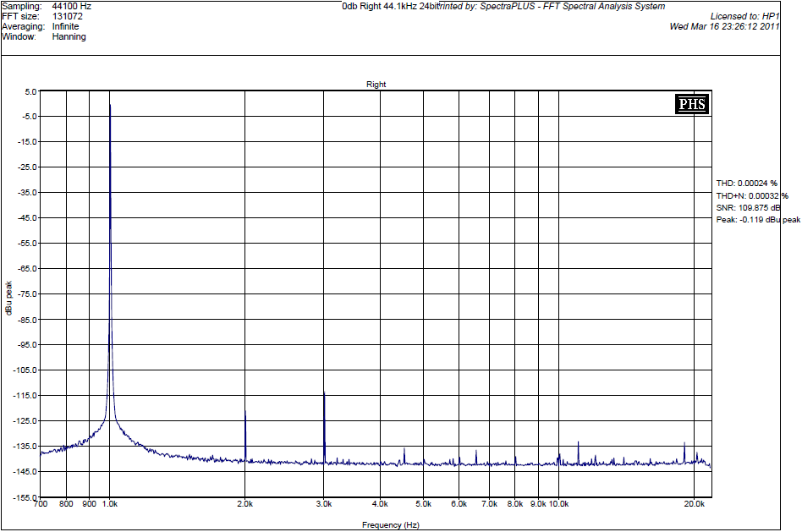The width and height of the screenshot is (802, 532).
Task: Click the 'THD: 0.00024 %' readout
Action: pyautogui.click(x=747, y=184)
